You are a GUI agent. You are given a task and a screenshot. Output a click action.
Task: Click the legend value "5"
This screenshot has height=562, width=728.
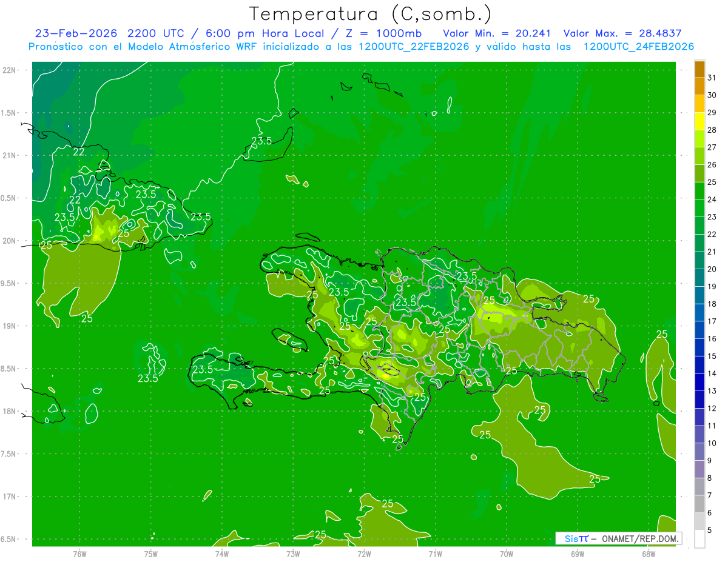point(710,530)
